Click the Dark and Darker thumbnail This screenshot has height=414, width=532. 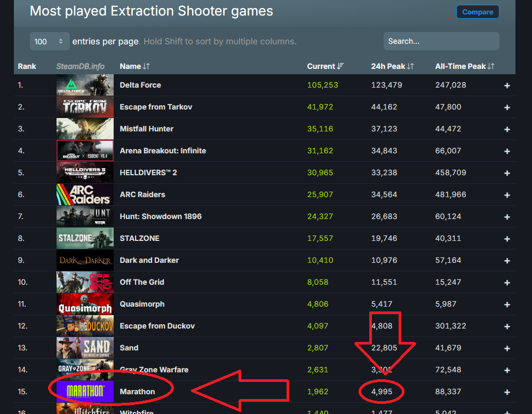pyautogui.click(x=85, y=260)
